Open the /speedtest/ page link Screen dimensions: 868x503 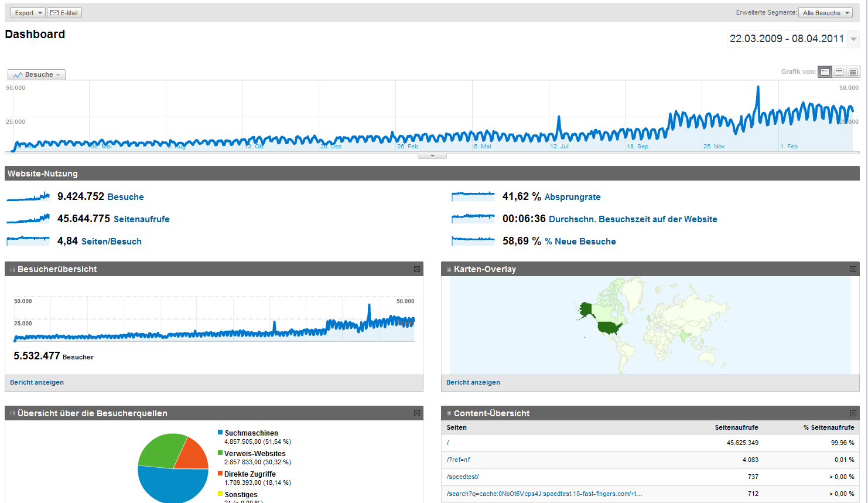[x=463, y=477]
